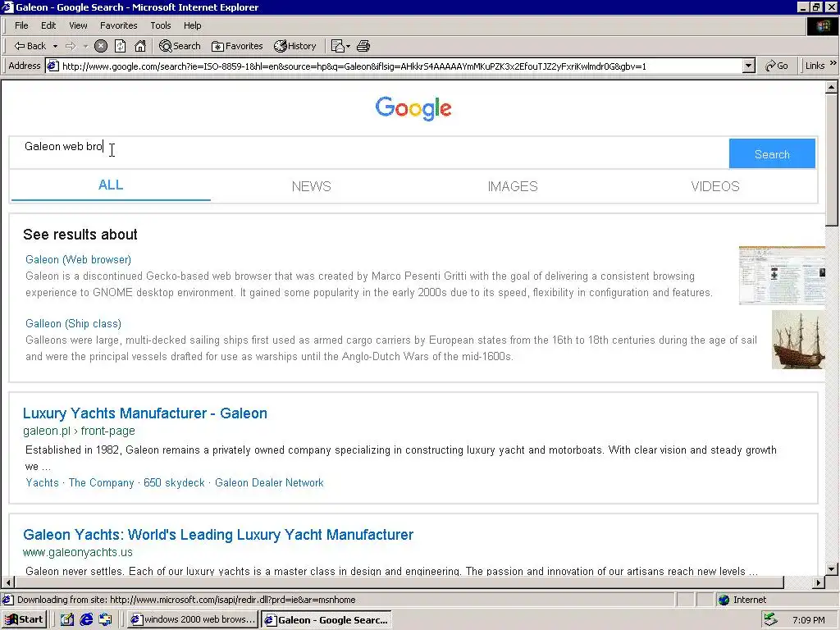Launch Outlook Express from quick launch

pos(106,620)
